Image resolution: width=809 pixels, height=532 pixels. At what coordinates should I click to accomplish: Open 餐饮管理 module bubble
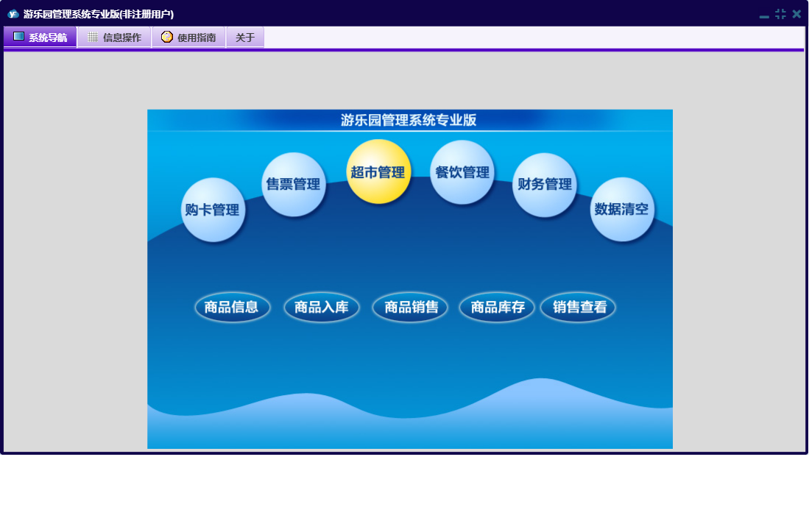pos(462,172)
